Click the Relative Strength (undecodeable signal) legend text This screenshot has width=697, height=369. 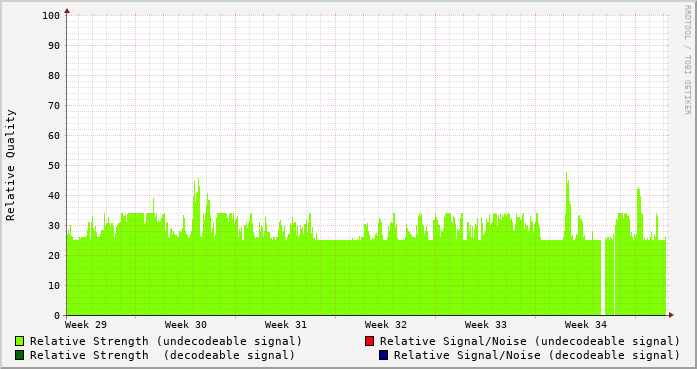[166, 341]
